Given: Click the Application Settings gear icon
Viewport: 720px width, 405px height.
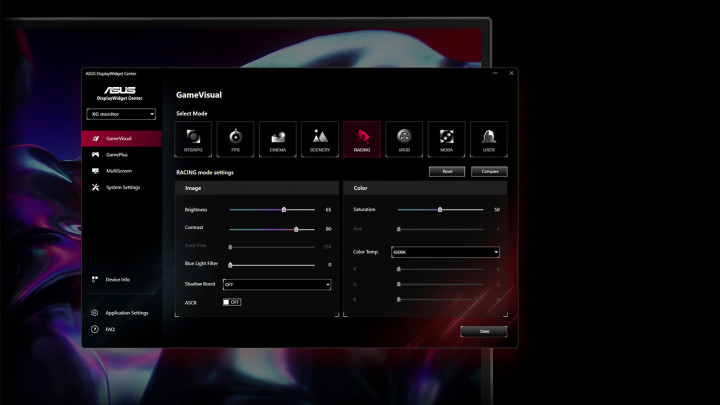Looking at the screenshot, I should (95, 313).
